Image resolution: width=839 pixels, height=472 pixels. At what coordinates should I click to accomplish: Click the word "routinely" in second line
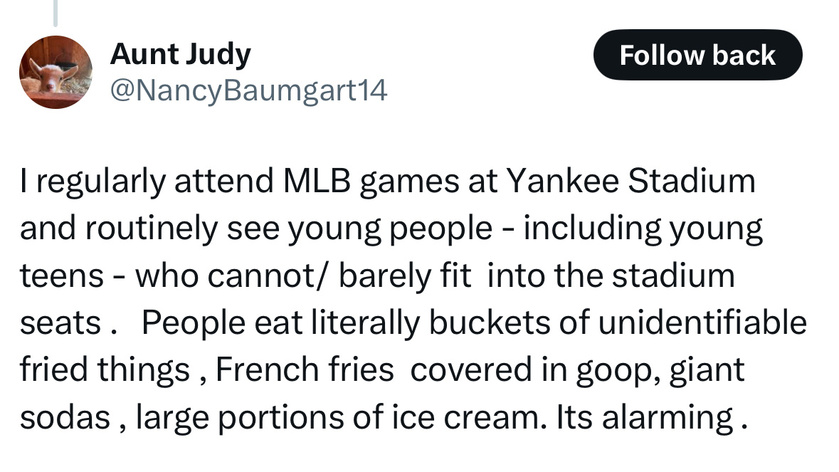(x=151, y=229)
